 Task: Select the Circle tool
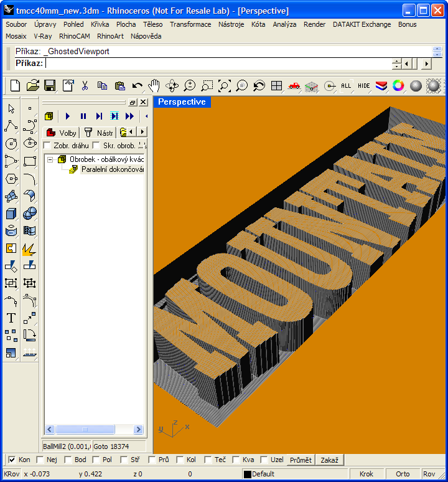pyautogui.click(x=11, y=144)
